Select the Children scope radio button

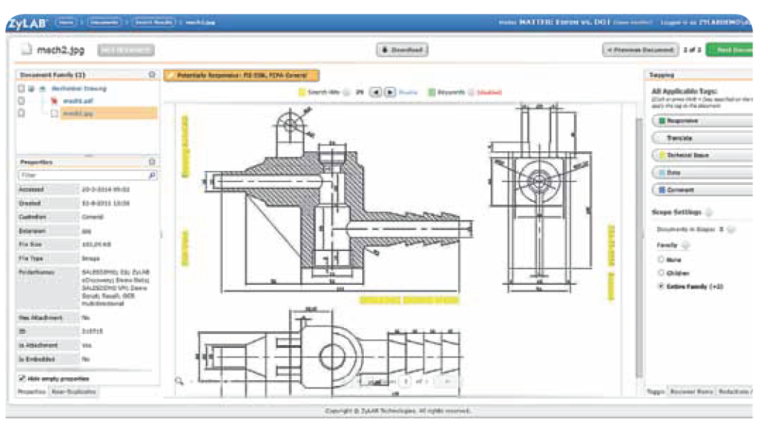[661, 272]
